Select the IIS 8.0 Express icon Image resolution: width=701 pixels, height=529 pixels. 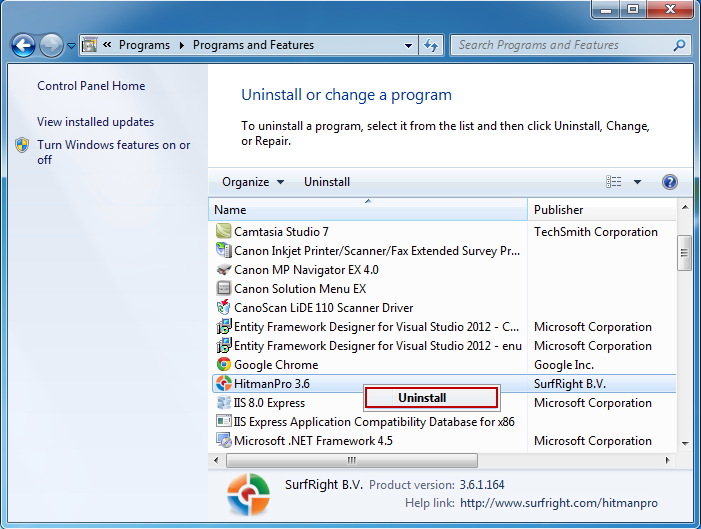click(224, 402)
